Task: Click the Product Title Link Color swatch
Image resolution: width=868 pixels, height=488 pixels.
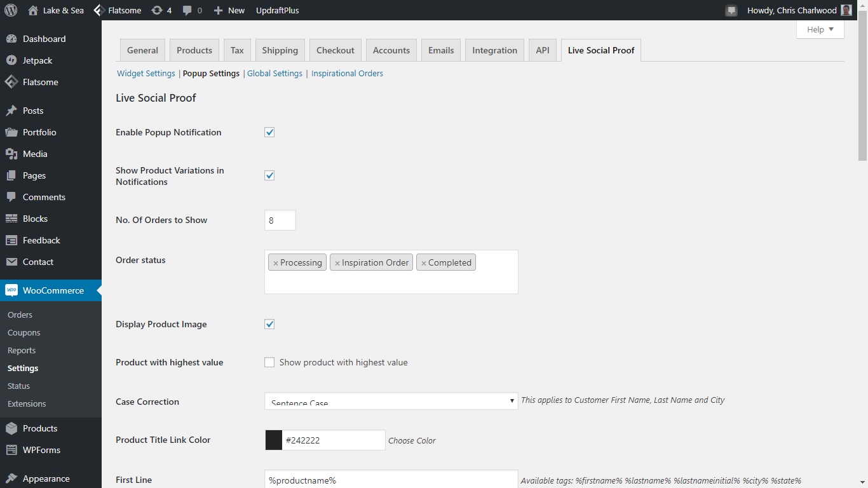Action: pyautogui.click(x=273, y=440)
